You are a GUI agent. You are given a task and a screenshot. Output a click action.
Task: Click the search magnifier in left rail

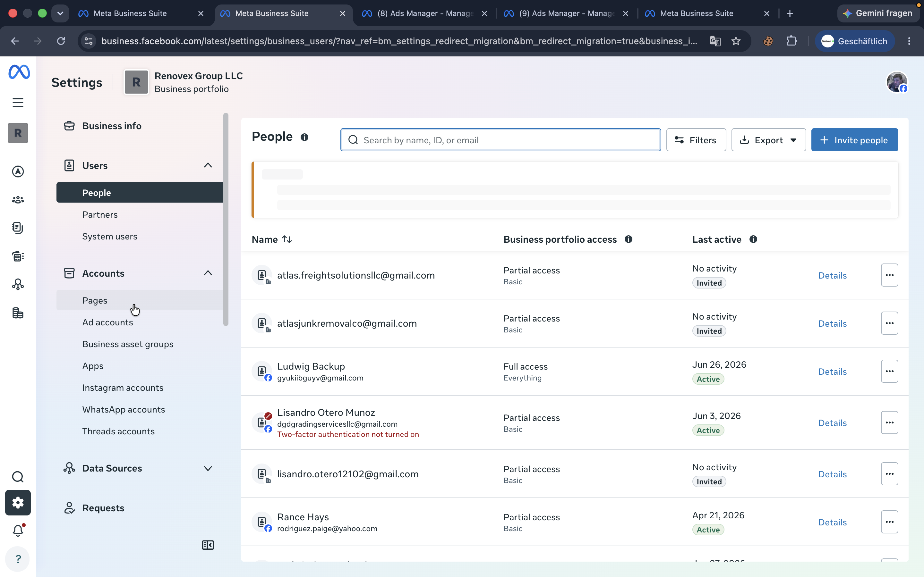click(18, 477)
